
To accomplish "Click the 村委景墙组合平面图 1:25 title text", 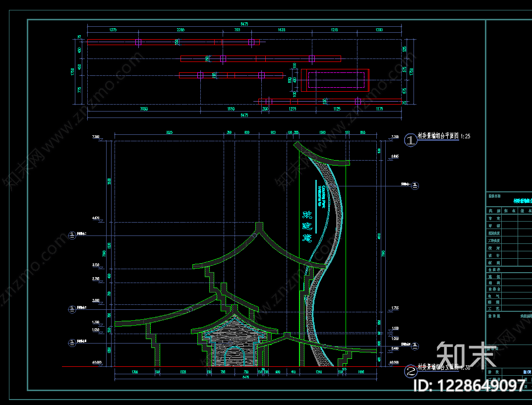I will point(444,136).
